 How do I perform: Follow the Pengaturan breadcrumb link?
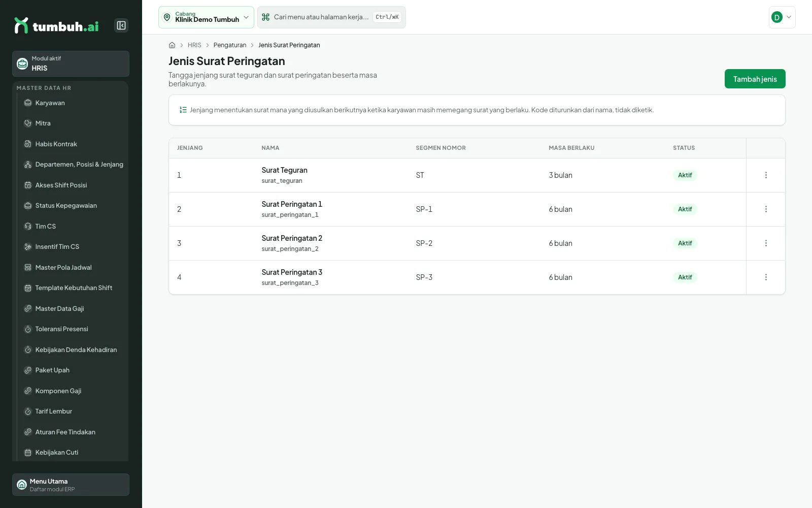230,45
